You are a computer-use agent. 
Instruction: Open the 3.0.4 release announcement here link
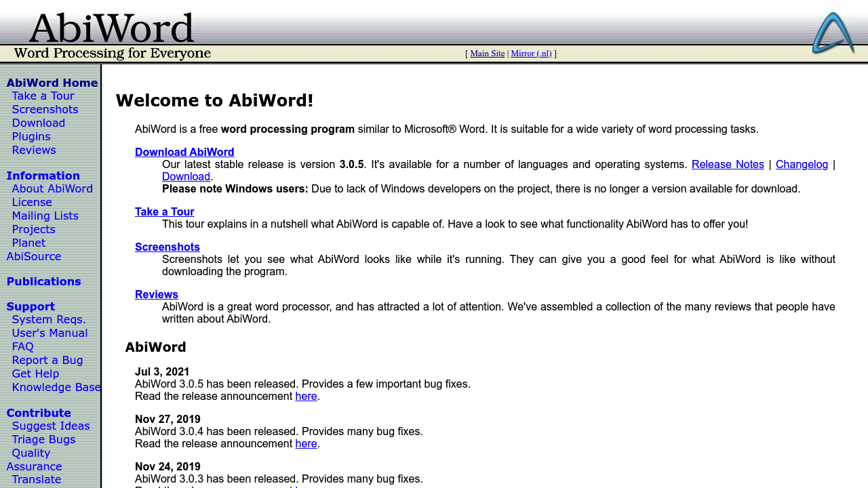(306, 443)
